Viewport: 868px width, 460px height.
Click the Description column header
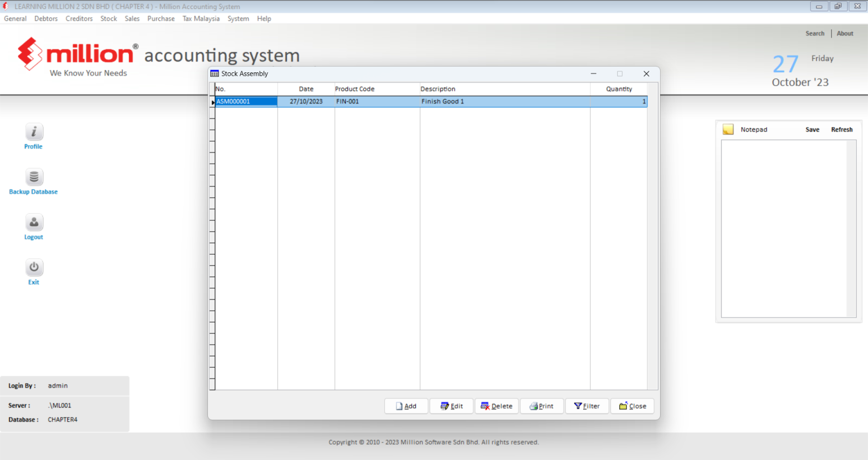[505, 89]
